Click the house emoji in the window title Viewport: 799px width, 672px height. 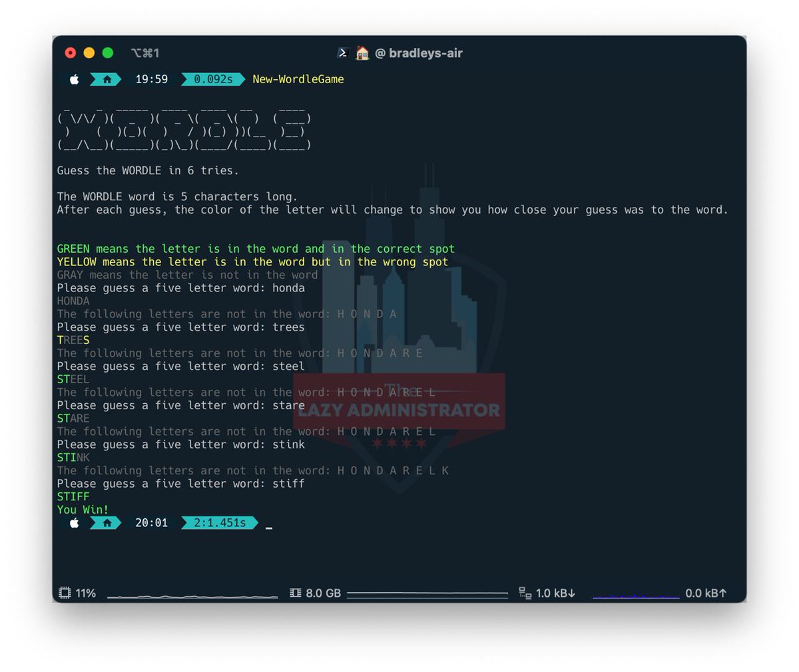[362, 53]
